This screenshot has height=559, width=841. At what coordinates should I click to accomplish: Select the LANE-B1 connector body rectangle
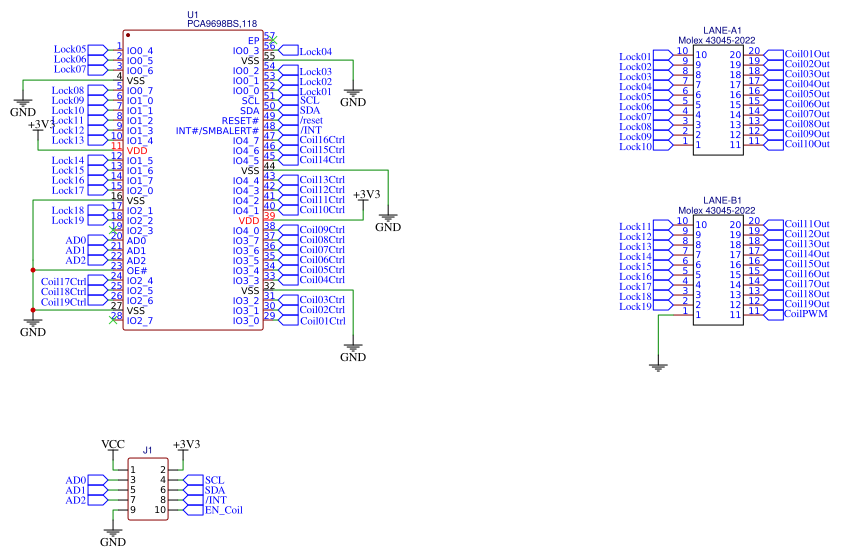click(718, 270)
